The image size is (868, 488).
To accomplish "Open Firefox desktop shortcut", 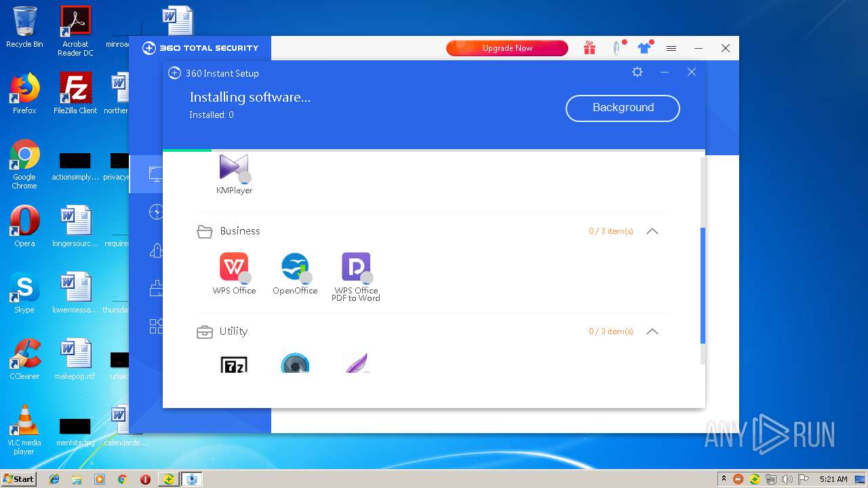I will pos(24,94).
